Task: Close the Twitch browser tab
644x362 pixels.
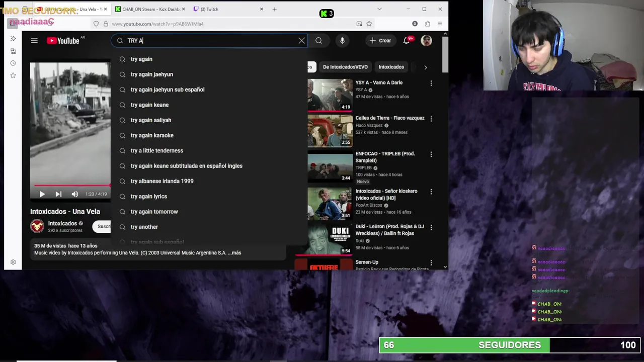Action: 261,9
